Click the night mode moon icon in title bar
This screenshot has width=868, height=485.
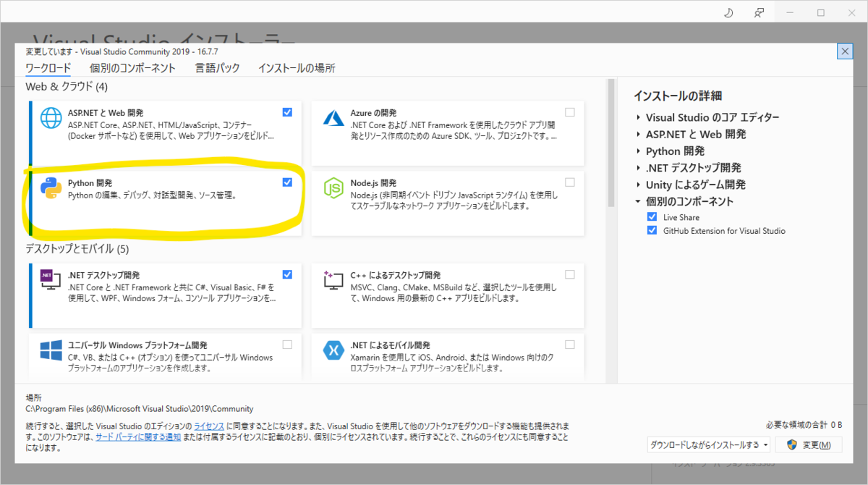pos(729,12)
